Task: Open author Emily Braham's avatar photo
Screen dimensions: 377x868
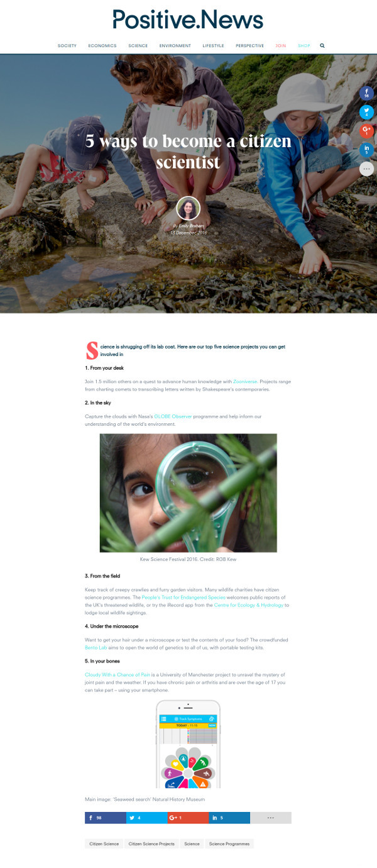Action: (188, 208)
